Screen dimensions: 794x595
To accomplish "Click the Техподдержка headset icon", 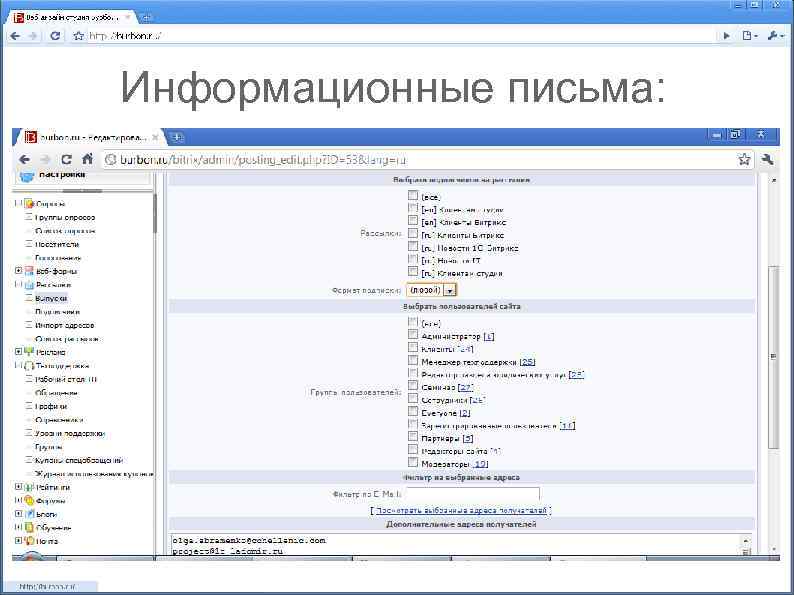I will pyautogui.click(x=29, y=366).
